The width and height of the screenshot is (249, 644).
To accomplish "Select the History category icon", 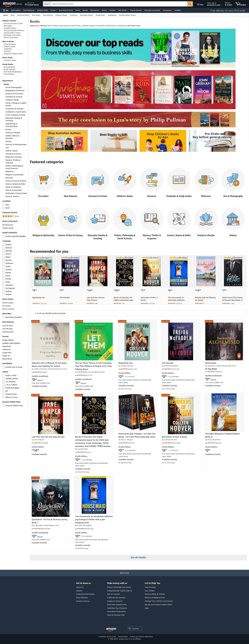I will pyautogui.click(x=233, y=219).
